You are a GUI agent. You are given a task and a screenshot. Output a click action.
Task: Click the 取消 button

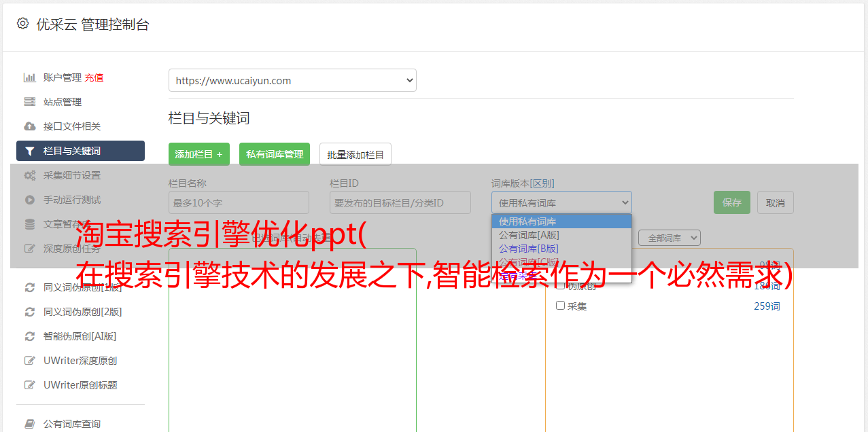[776, 202]
